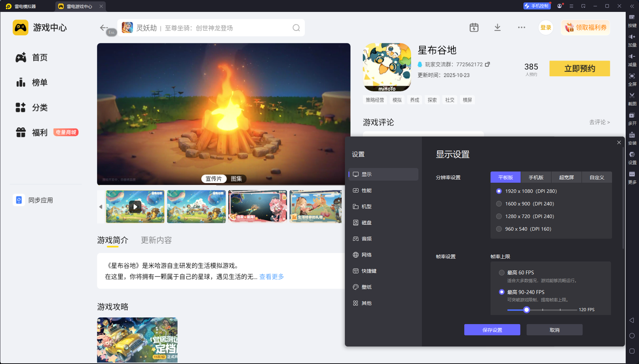
Task: Open the downloads arrow icon
Action: coord(498,28)
